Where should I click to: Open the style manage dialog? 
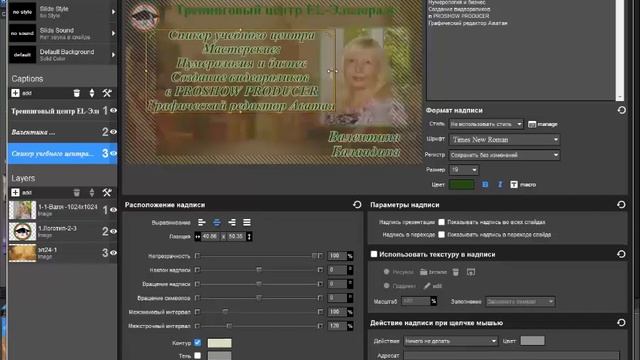[x=542, y=124]
